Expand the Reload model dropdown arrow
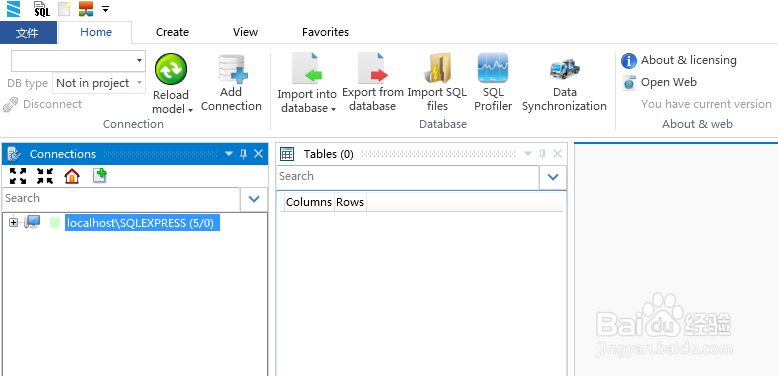Screen dimensions: 778x376 (x=190, y=110)
